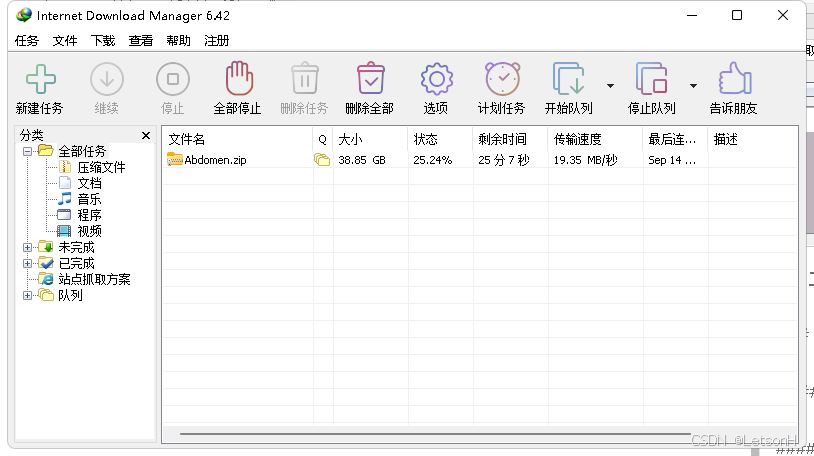The image size is (814, 456).
Task: Click the 25.24% status cell
Action: point(432,160)
